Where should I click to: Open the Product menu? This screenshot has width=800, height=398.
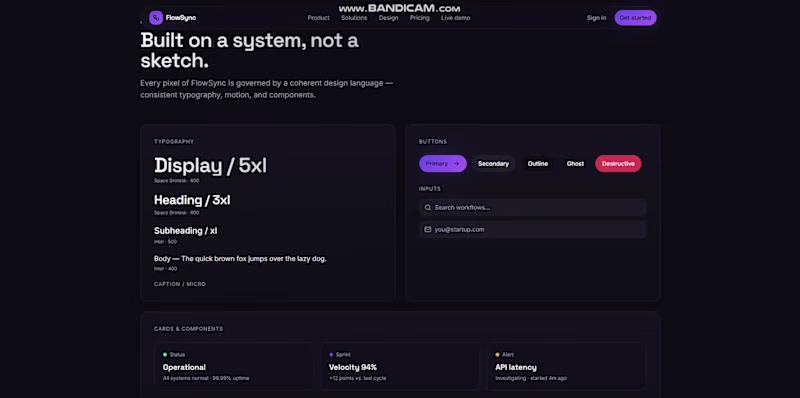[318, 18]
